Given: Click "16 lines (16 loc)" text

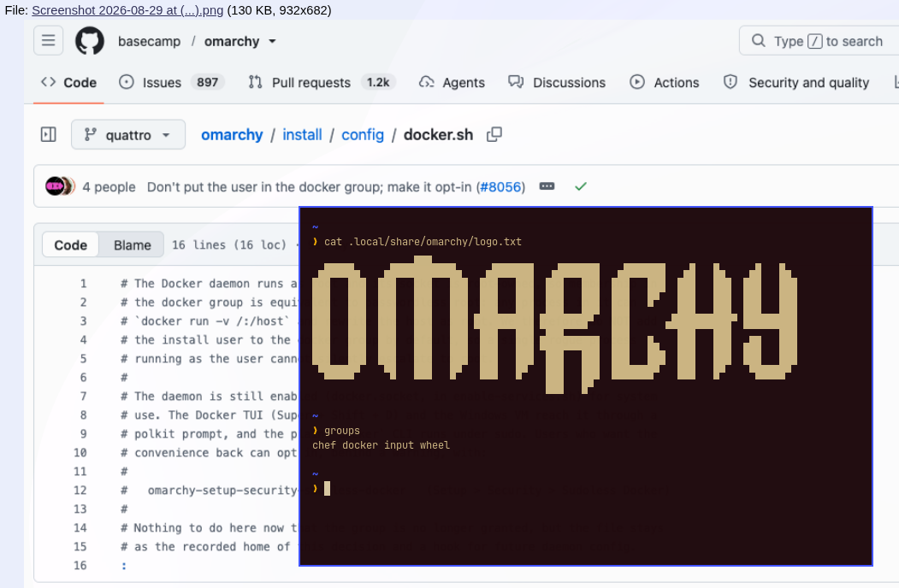Looking at the screenshot, I should tap(228, 245).
